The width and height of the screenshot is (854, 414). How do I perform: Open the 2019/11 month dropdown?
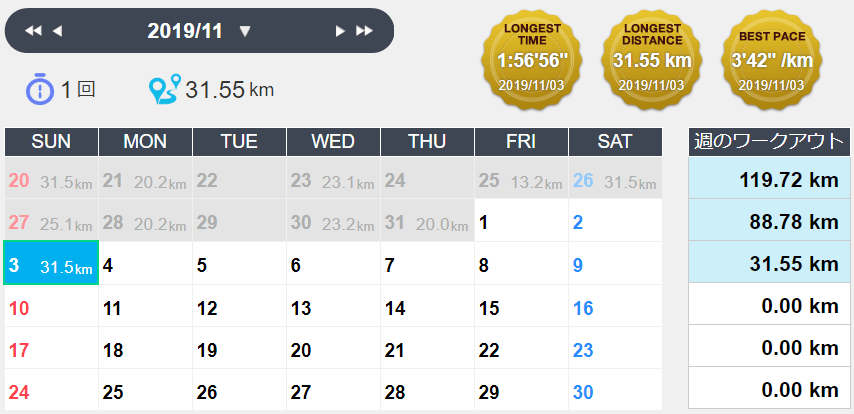point(245,31)
